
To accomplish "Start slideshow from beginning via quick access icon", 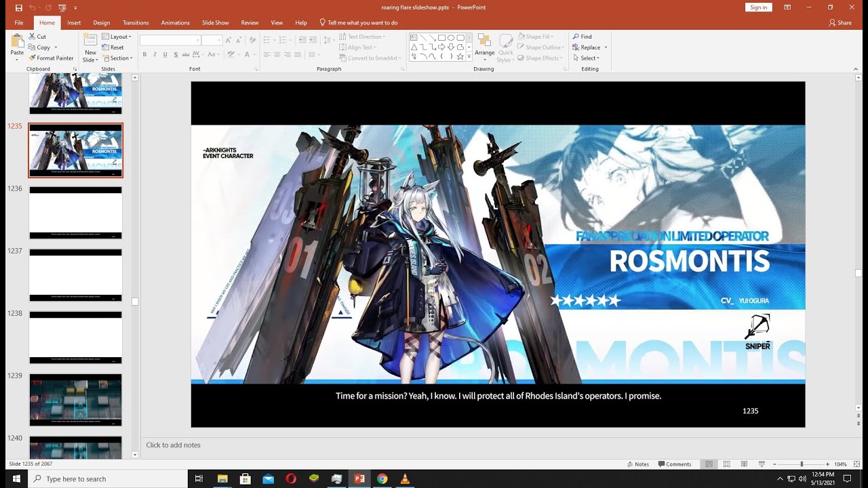I will coord(62,7).
